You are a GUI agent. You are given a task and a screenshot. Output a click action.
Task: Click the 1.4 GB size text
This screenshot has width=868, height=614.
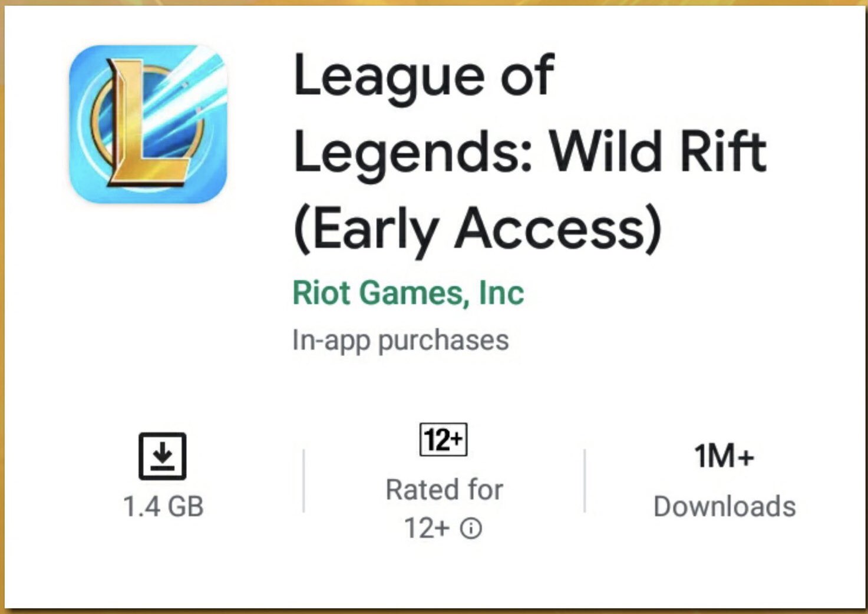click(x=163, y=507)
